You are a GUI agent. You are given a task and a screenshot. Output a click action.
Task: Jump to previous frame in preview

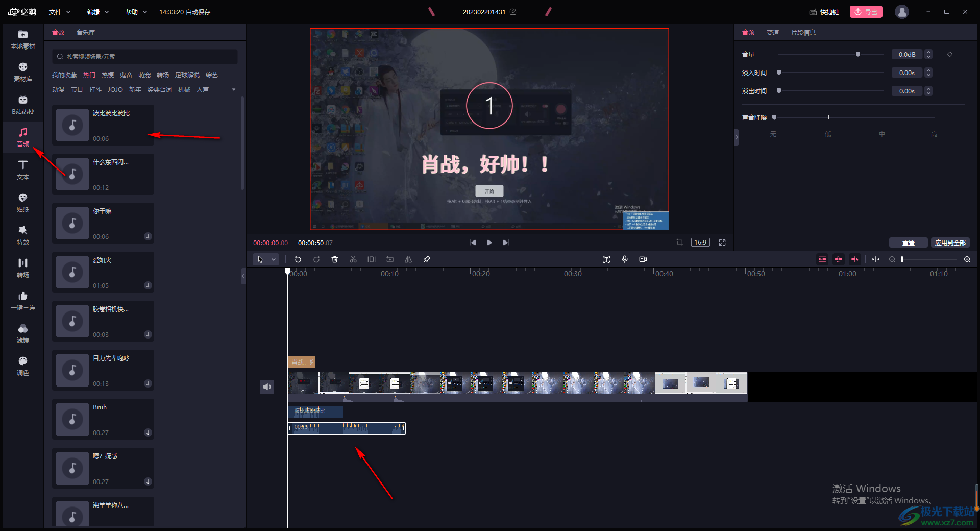[473, 243]
